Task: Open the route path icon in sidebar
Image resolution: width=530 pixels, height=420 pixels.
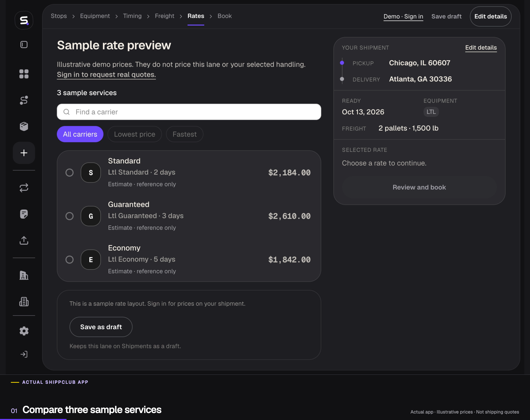Action: [x=24, y=100]
